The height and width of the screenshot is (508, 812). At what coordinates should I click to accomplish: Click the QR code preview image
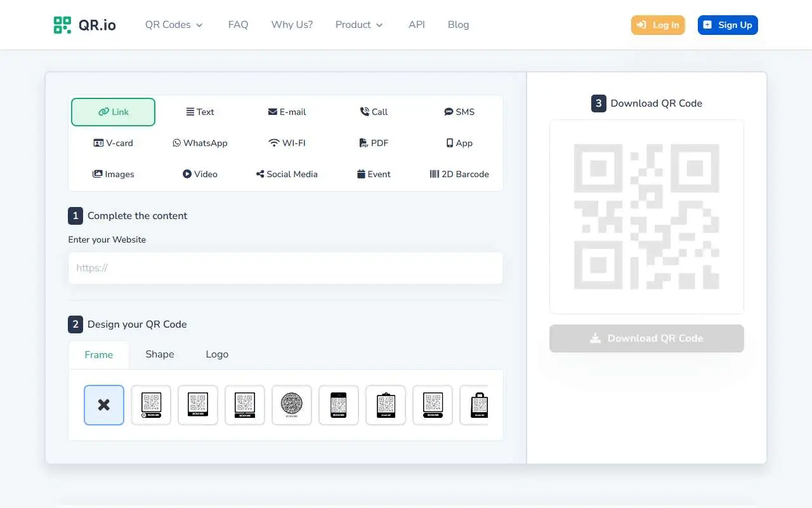[x=646, y=217]
